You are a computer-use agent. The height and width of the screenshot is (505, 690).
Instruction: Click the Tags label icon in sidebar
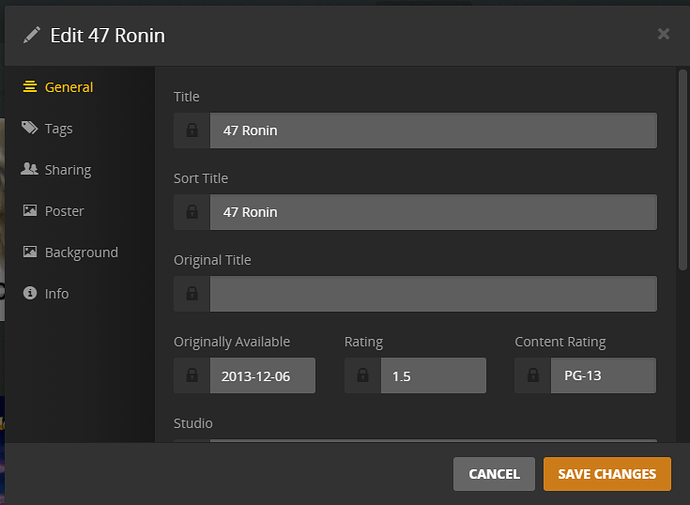click(x=30, y=128)
